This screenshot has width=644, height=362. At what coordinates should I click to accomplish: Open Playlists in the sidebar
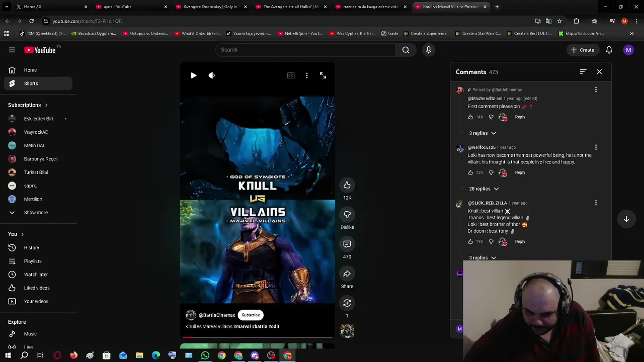tap(38, 261)
